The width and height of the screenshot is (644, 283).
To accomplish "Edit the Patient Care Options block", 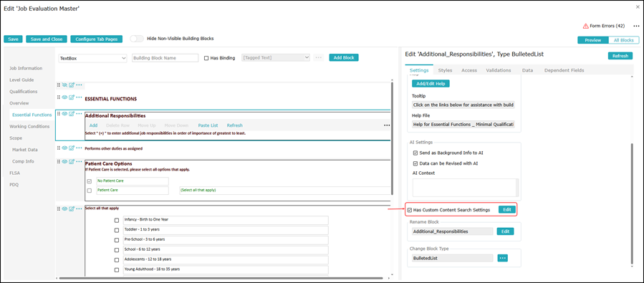I will (x=72, y=161).
